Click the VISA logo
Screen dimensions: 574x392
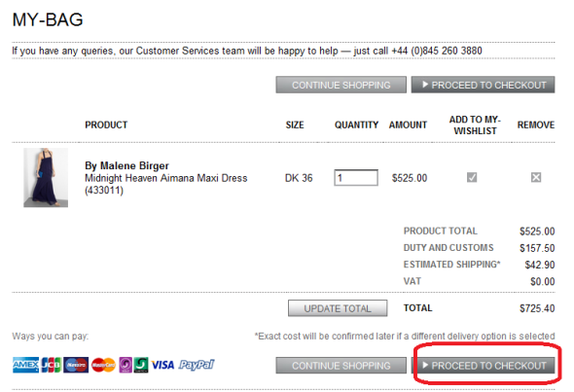(x=162, y=365)
